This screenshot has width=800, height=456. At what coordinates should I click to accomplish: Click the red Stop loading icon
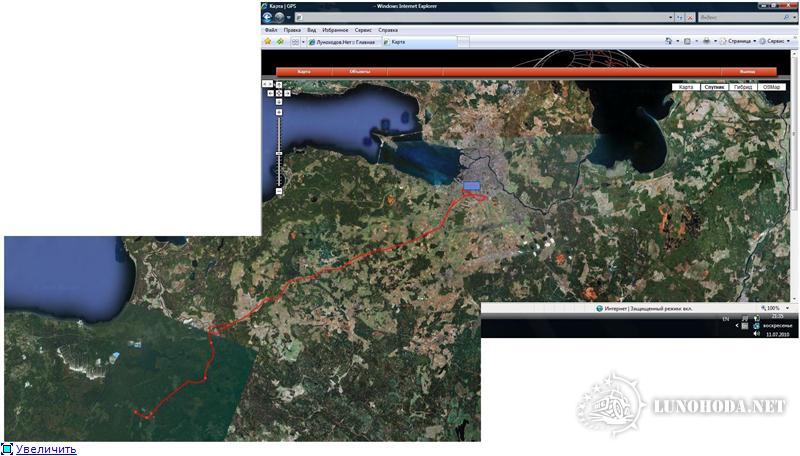[690, 17]
